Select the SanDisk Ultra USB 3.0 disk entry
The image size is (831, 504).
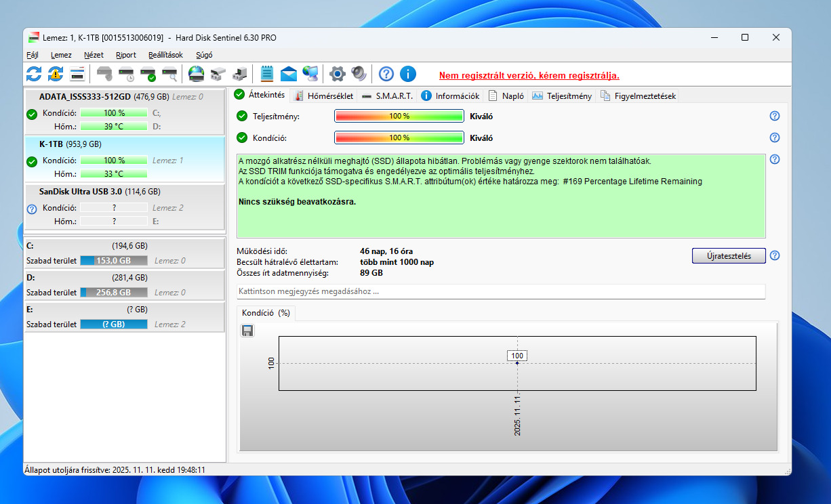(124, 207)
